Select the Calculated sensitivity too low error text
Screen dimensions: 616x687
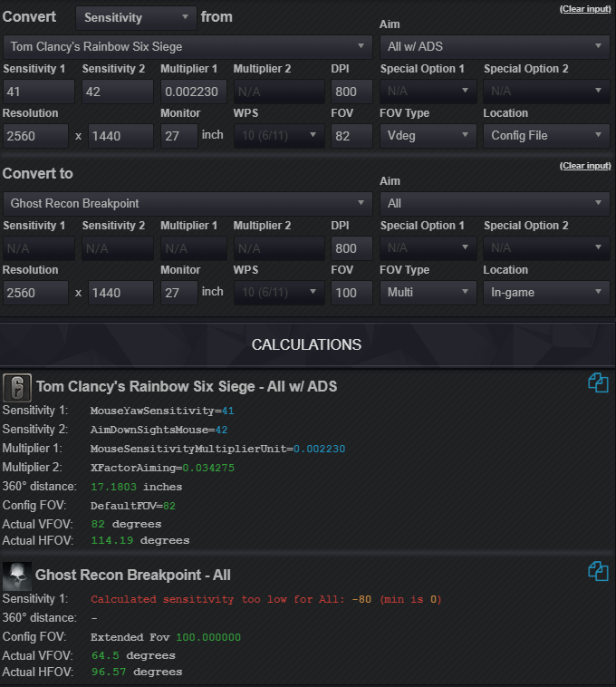coord(266,599)
